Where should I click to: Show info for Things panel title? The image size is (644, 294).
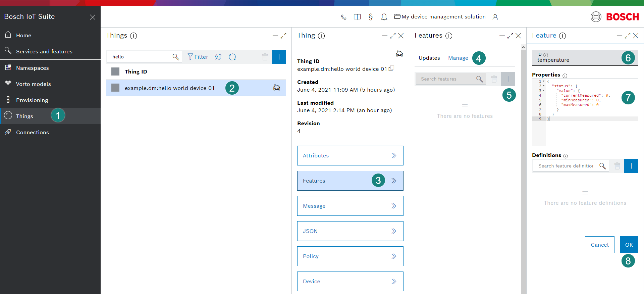pyautogui.click(x=133, y=36)
